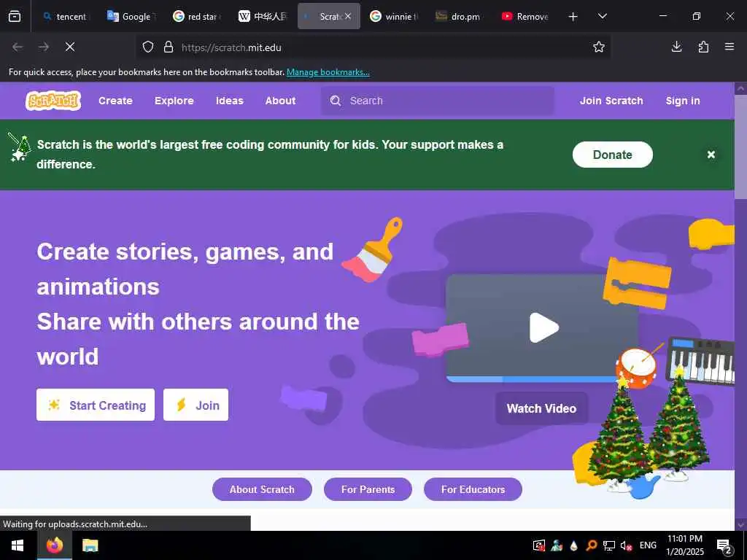Screen dimensions: 747x560
Task: Click Join Scratch in the navigation bar
Action: coord(611,101)
